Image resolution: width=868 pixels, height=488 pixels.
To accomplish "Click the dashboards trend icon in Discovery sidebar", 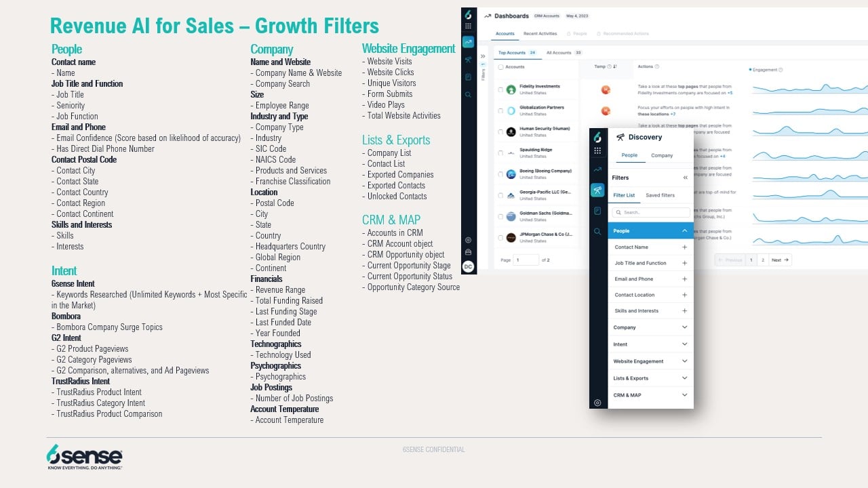I will [597, 169].
